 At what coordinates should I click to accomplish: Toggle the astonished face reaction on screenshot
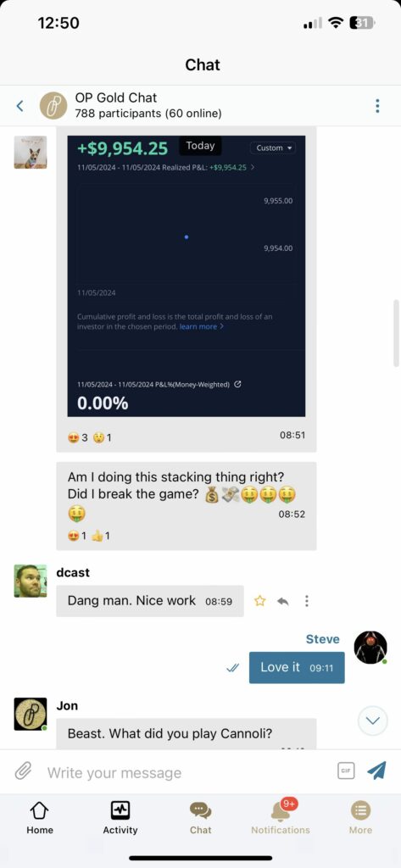click(103, 437)
